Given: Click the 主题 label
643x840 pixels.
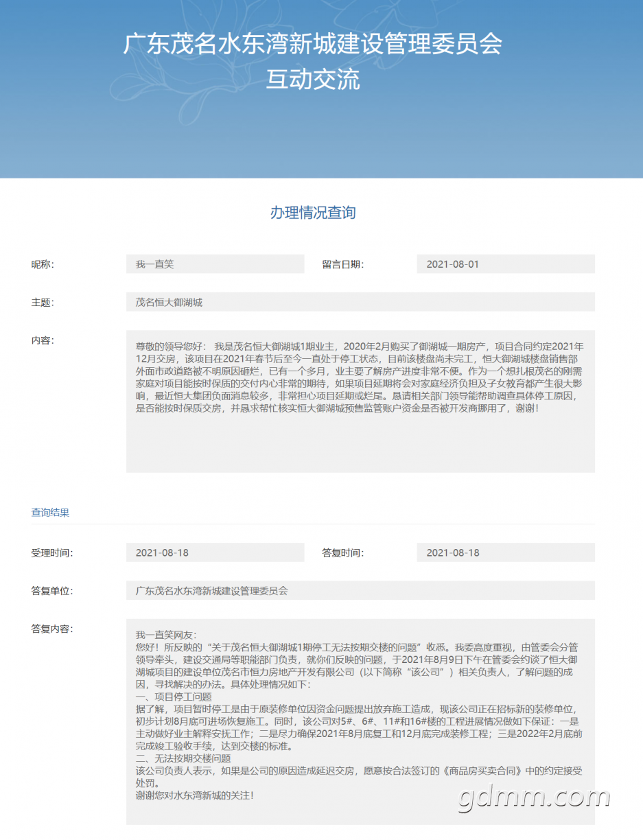Looking at the screenshot, I should [43, 303].
